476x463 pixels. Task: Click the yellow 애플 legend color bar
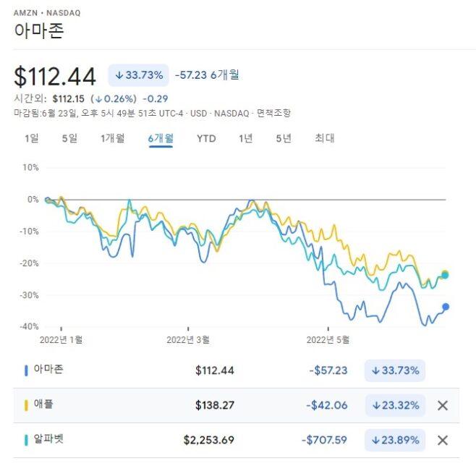pos(27,405)
